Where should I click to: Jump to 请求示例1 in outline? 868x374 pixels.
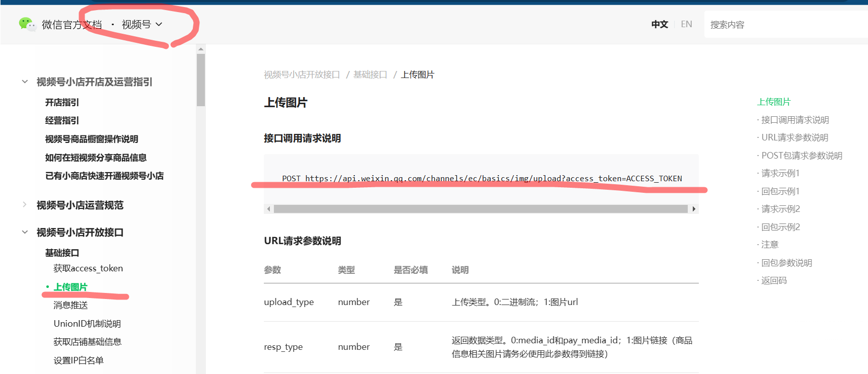pyautogui.click(x=780, y=173)
